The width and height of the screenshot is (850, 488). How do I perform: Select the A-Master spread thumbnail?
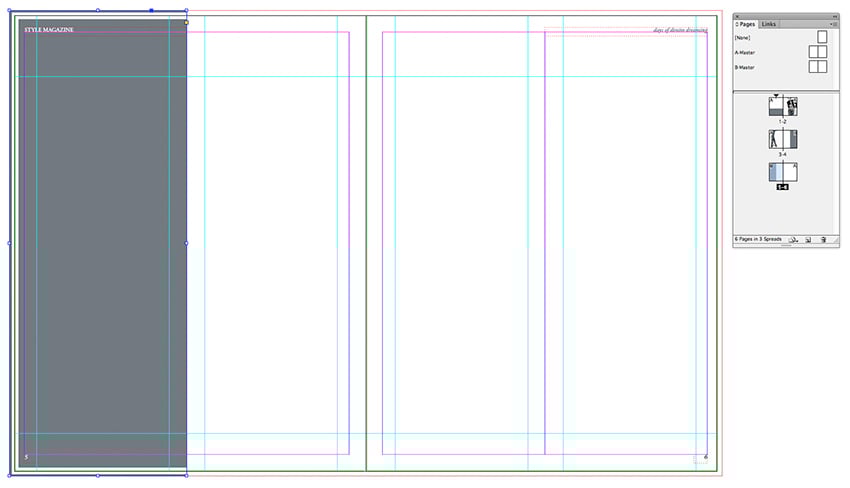click(x=817, y=52)
